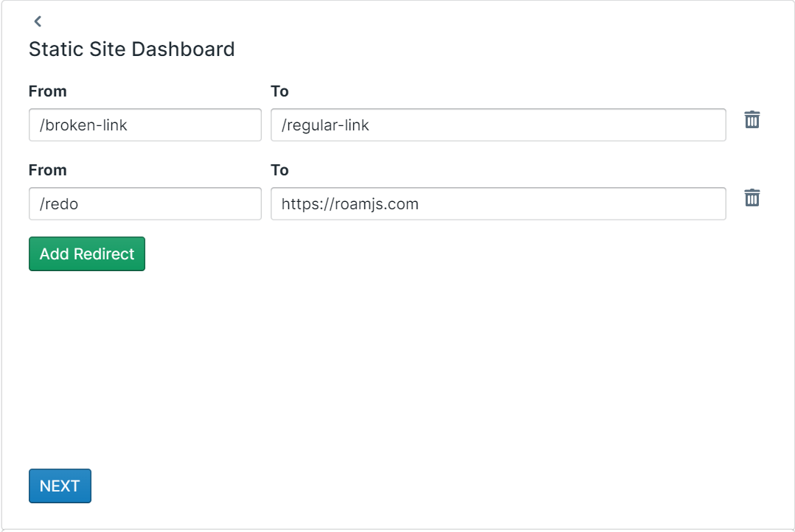Delete the /broken-link redirect with trash icon
The width and height of the screenshot is (795, 532).
pos(752,119)
